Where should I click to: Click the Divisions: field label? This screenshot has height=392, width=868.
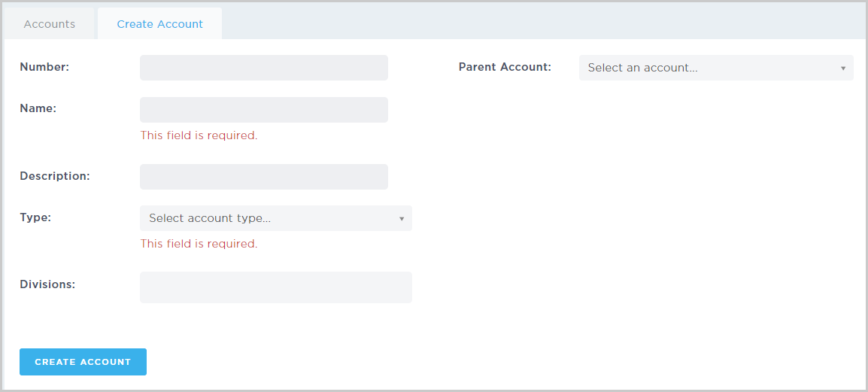47,284
